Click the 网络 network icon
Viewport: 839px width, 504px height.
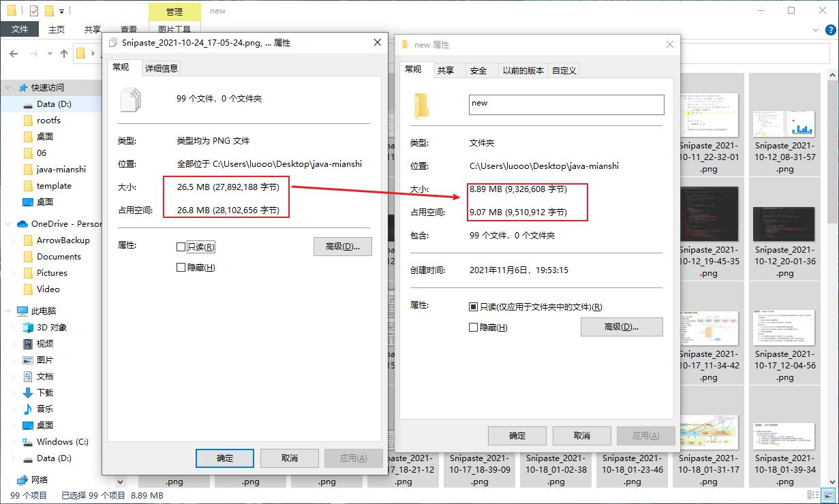(x=22, y=480)
